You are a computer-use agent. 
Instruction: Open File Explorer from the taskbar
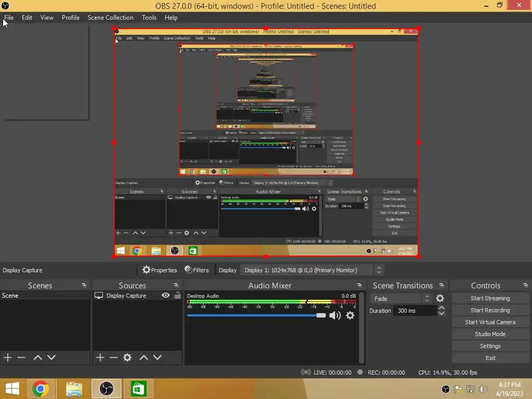coord(74,389)
